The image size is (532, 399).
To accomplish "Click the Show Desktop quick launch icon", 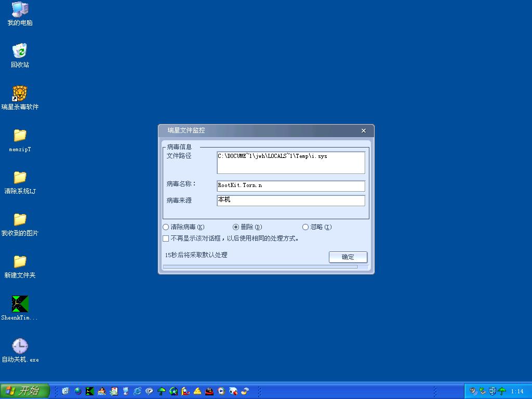I will tap(65, 391).
